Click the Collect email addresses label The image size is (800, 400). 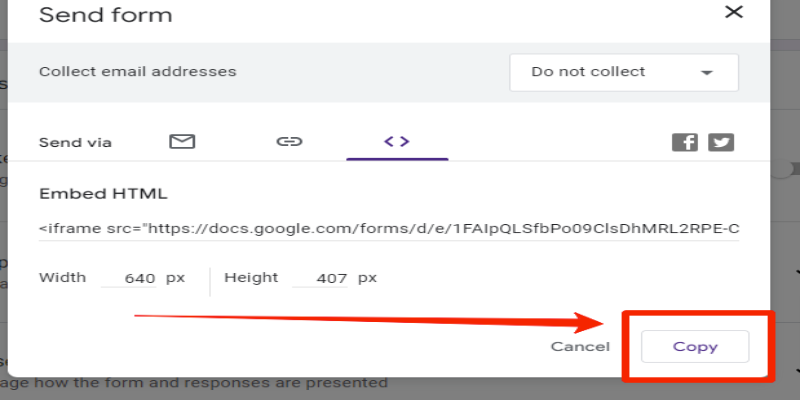point(138,71)
